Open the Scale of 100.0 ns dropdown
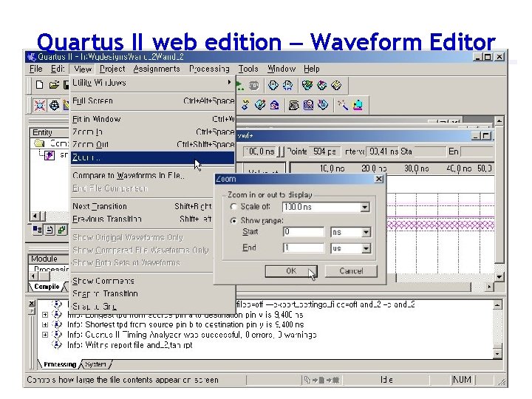Image resolution: width=532 pixels, height=399 pixels. point(365,208)
